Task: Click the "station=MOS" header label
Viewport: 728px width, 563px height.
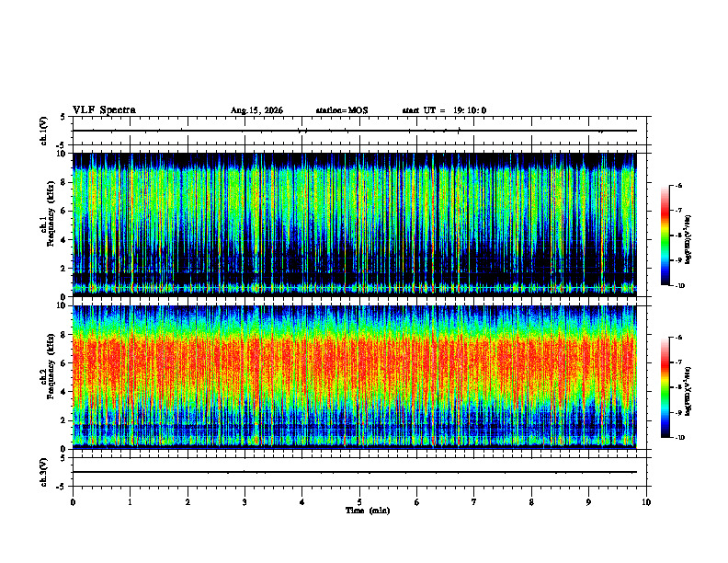Action: pos(342,110)
